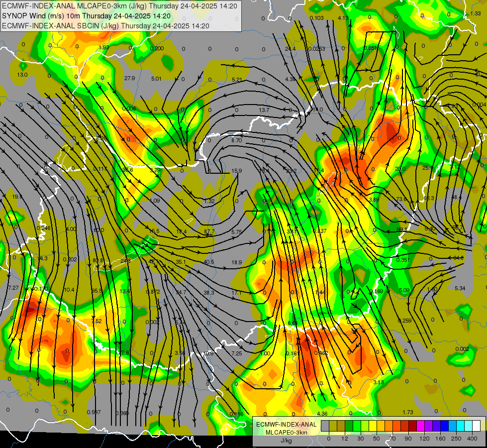The image size is (487, 448).
Task: Click the '120' tick label on legend
Action: click(424, 439)
